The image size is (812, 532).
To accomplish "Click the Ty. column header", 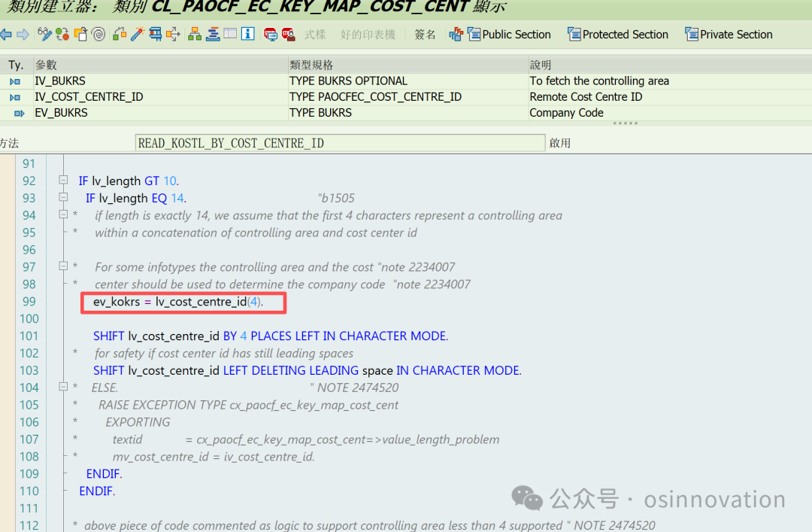I will 16,65.
